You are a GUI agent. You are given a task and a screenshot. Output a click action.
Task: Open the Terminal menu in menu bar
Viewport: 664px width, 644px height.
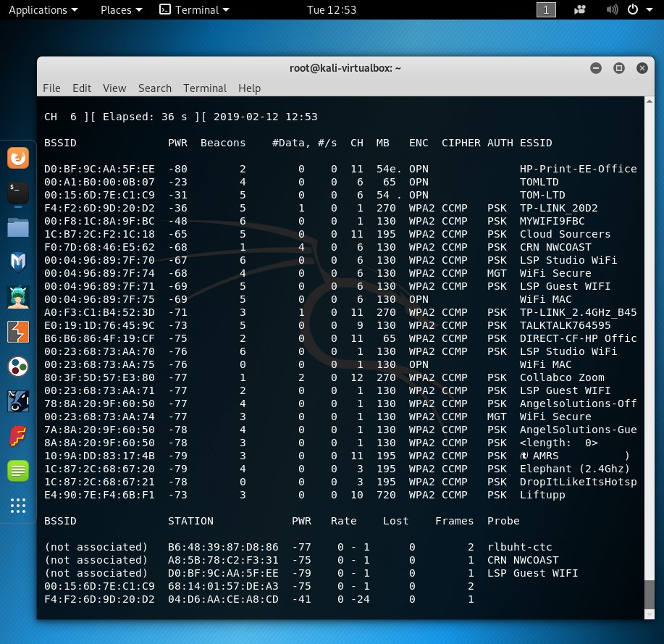point(205,88)
